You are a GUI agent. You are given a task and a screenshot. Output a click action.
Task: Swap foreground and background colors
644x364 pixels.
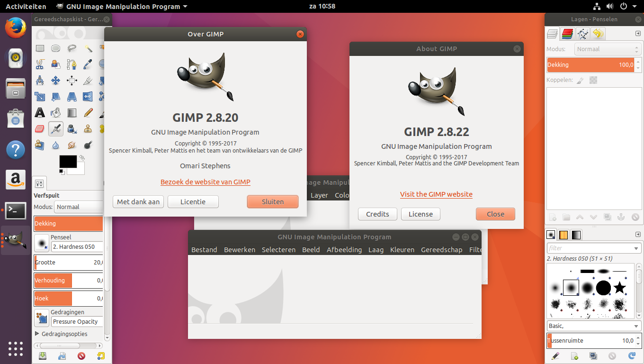point(82,157)
